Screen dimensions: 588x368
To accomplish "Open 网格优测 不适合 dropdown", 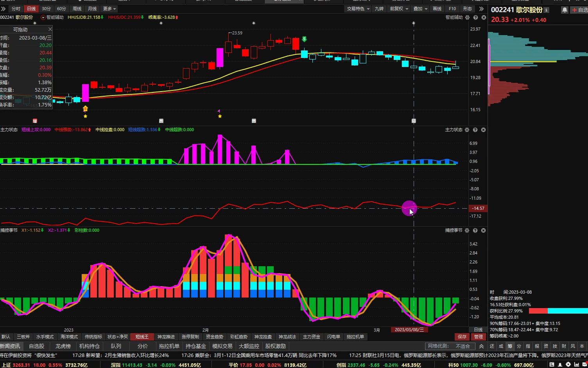I will [x=450, y=346].
